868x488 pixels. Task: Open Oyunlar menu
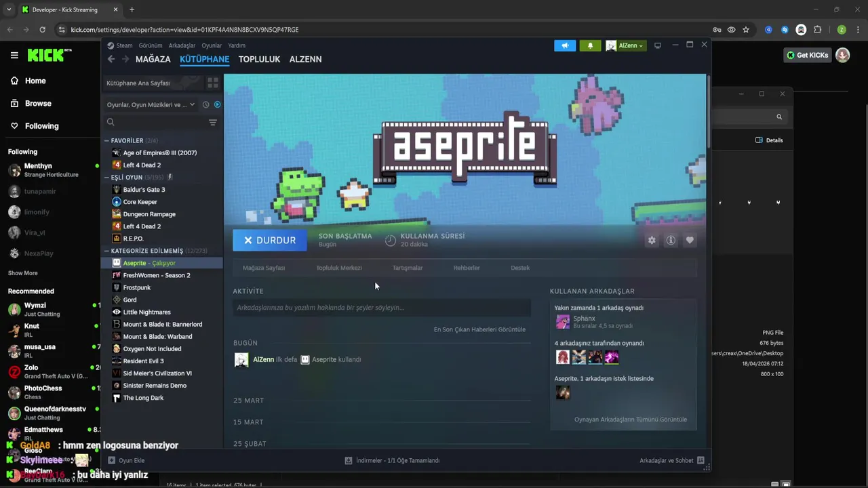[212, 45]
